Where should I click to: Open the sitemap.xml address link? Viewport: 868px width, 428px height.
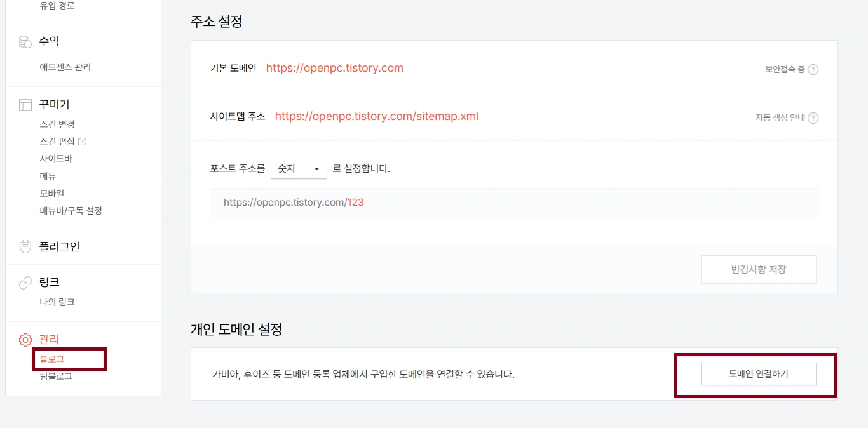tap(376, 116)
